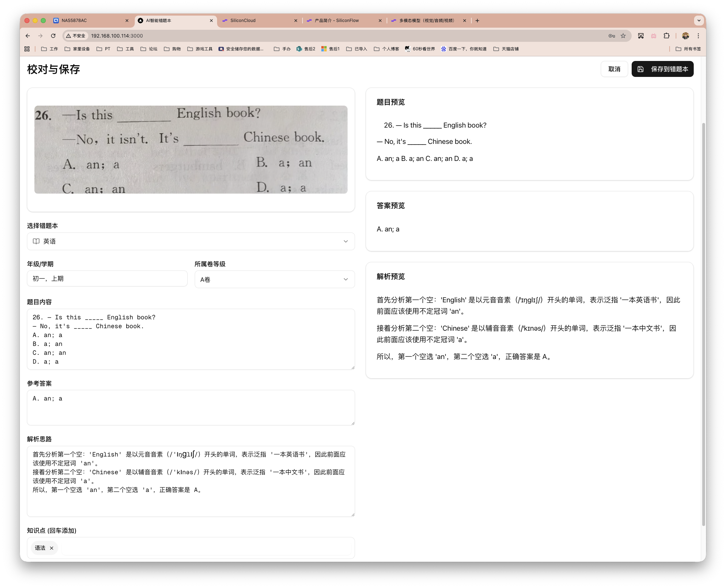Expand the 选择错题本 英语 dropdown
Image resolution: width=726 pixels, height=588 pixels.
(x=191, y=241)
